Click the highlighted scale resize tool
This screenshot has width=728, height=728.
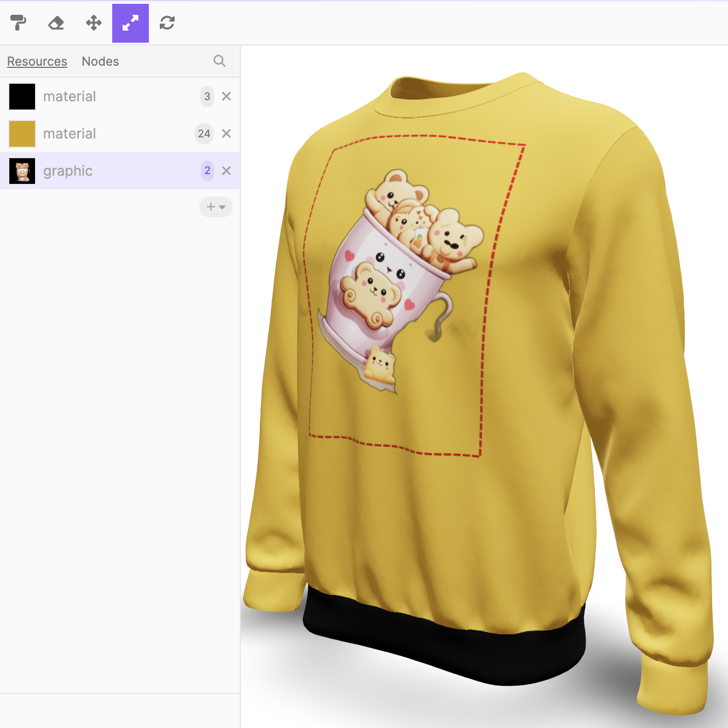[130, 23]
